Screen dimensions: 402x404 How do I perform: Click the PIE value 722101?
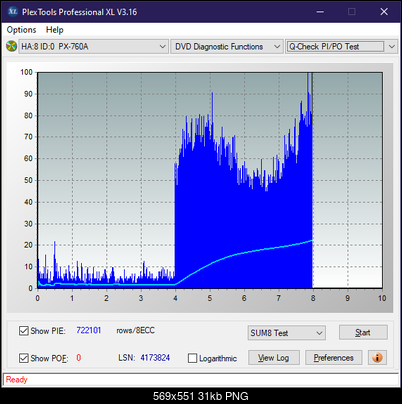pos(89,330)
